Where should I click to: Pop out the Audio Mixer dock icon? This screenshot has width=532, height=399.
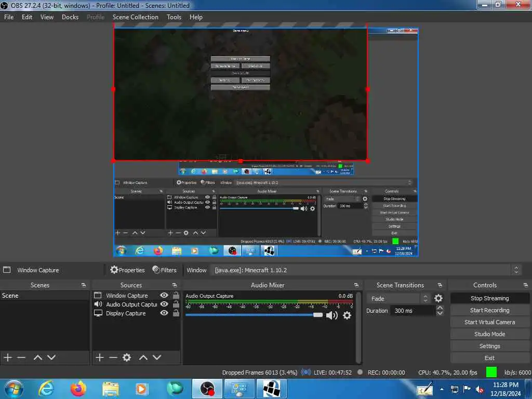[356, 285]
